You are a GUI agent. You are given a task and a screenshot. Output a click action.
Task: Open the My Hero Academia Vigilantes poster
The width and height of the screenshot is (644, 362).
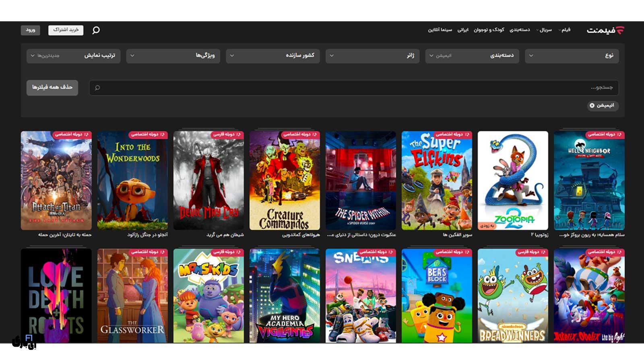click(x=285, y=296)
